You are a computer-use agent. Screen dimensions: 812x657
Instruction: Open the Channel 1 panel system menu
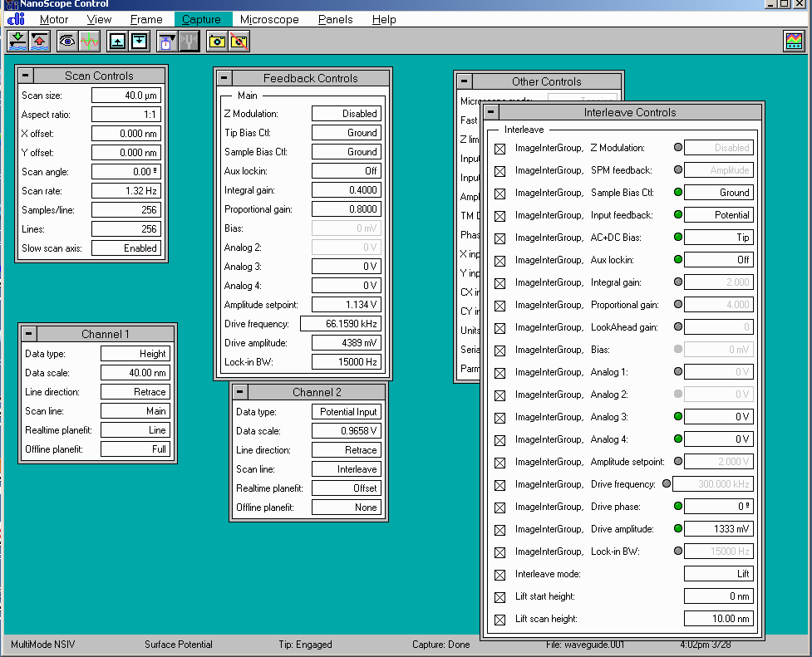29,334
